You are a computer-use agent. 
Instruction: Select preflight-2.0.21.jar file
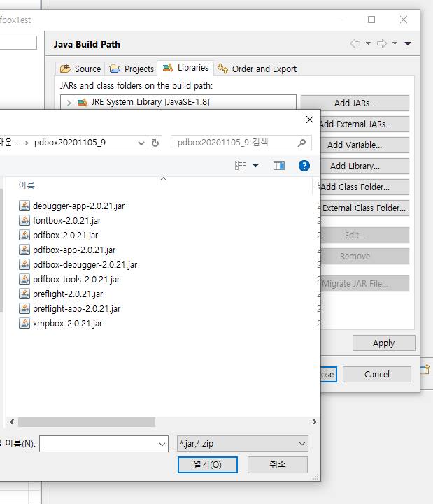68,294
